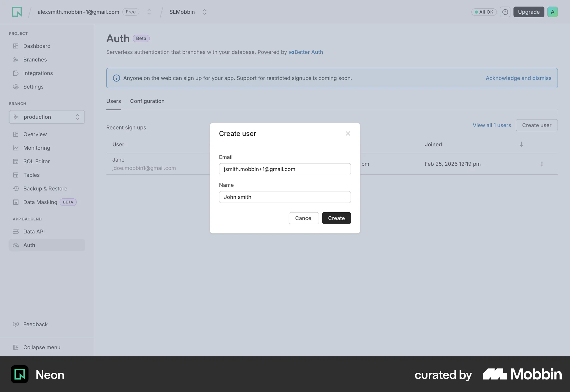Click the Create user button above the table
Screen dimensions: 570x392
point(536,125)
